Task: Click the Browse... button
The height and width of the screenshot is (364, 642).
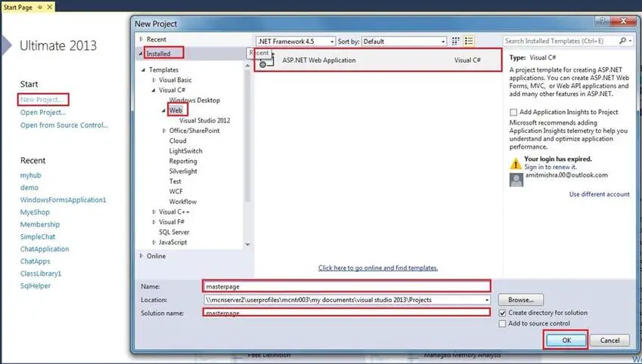Action: 521,300
